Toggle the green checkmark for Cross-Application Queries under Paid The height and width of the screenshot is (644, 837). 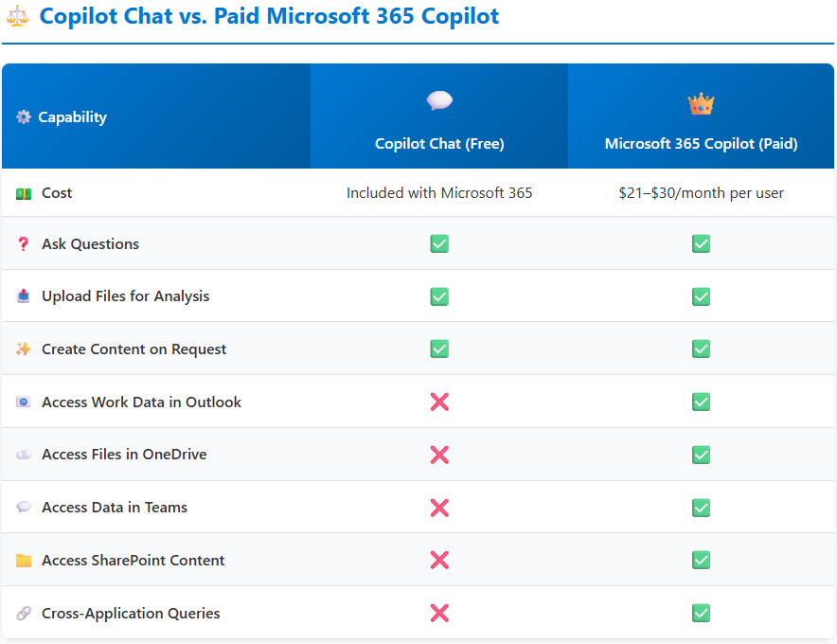(700, 613)
